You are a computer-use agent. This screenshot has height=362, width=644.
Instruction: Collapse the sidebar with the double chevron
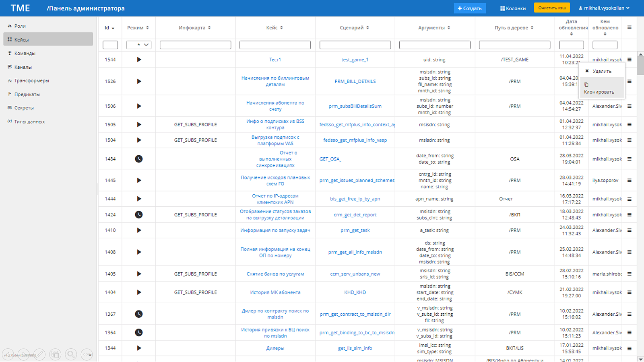click(x=90, y=355)
